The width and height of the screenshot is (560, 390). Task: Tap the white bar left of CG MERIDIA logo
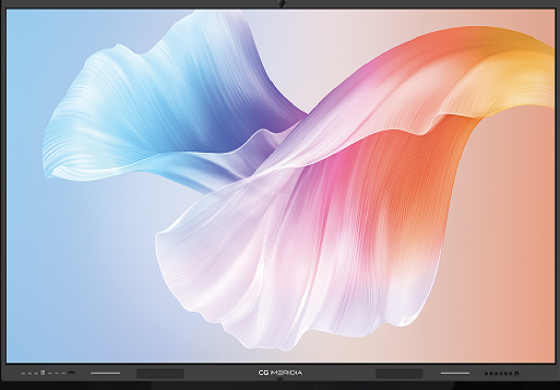click(105, 374)
